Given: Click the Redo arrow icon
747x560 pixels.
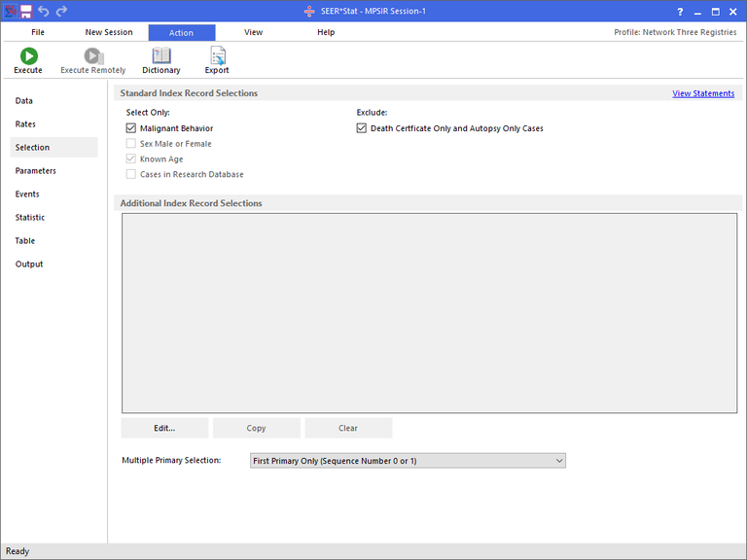Looking at the screenshot, I should pyautogui.click(x=61, y=11).
